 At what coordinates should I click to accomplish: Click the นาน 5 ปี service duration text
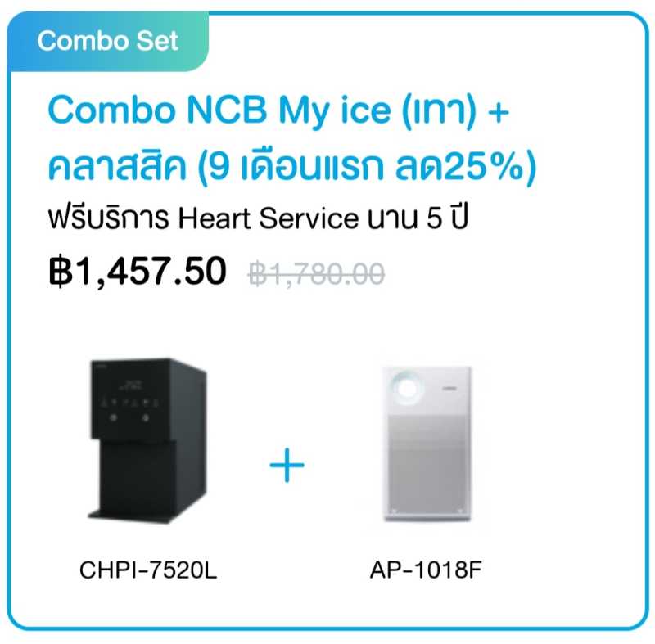[x=418, y=218]
